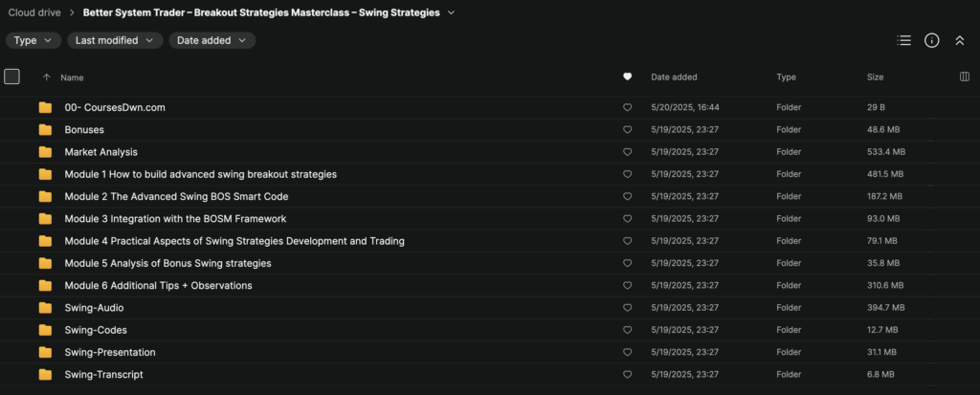Select the Bonuses folder name
This screenshot has height=395, width=980.
pyautogui.click(x=84, y=130)
